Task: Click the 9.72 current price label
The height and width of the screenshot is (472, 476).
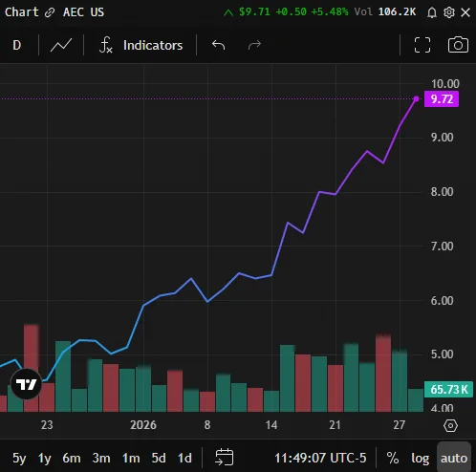Action: click(x=442, y=99)
